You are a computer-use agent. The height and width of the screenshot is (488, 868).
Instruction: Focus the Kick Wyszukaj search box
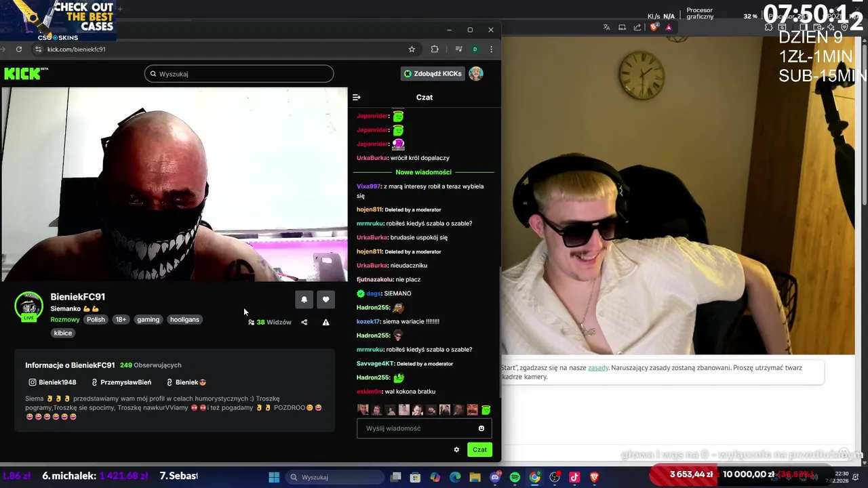[x=239, y=74]
